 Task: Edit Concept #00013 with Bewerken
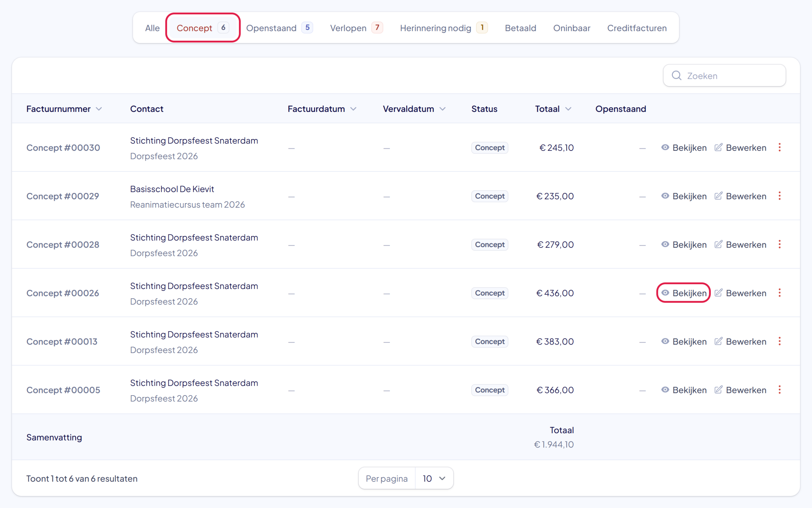coord(740,341)
